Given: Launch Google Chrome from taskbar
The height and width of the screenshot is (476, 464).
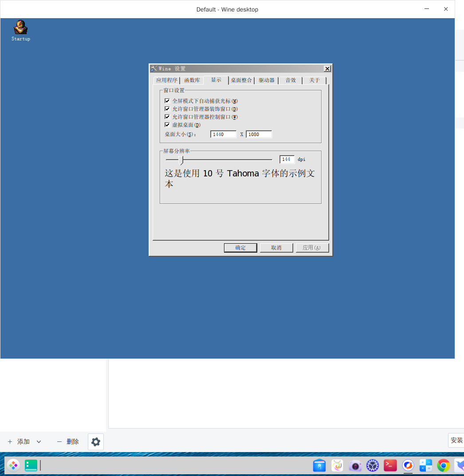Looking at the screenshot, I should point(443,465).
